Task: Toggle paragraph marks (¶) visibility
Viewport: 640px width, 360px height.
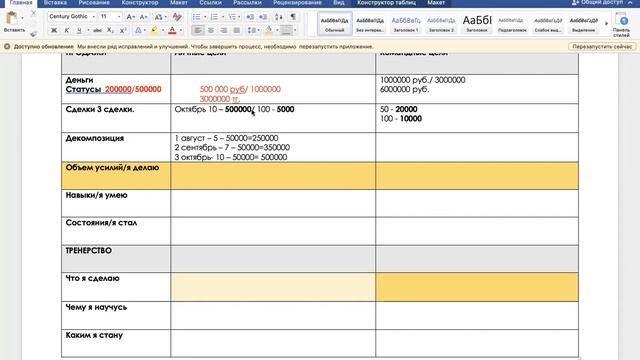Action: click(x=293, y=17)
